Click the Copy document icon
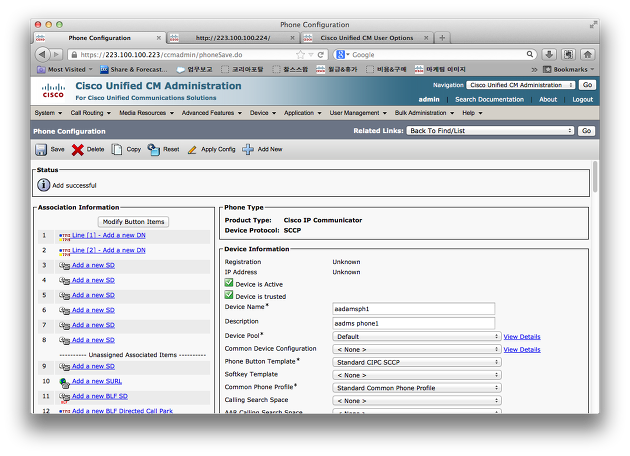This screenshot has height=456, width=630. (x=117, y=149)
